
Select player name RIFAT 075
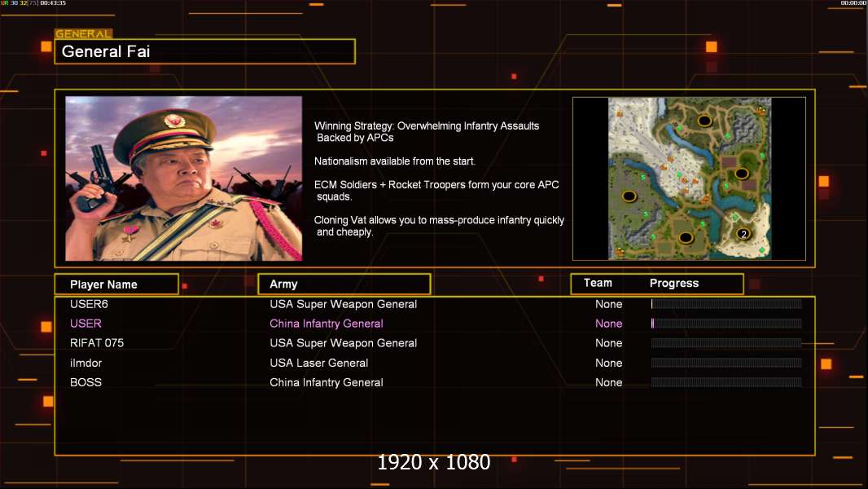pyautogui.click(x=97, y=343)
